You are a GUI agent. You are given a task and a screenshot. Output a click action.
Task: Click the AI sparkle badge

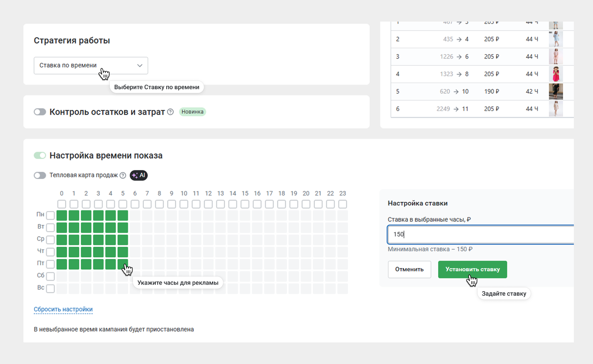pyautogui.click(x=139, y=175)
